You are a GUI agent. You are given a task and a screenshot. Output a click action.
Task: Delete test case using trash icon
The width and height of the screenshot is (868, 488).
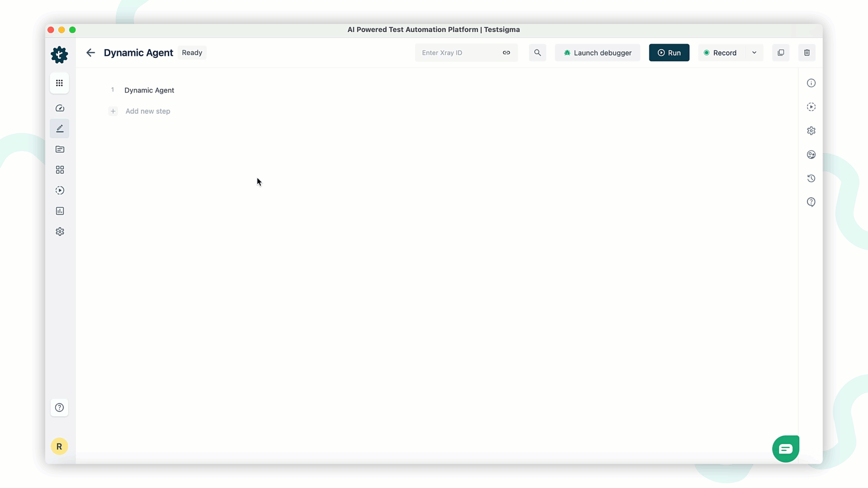[x=807, y=53]
